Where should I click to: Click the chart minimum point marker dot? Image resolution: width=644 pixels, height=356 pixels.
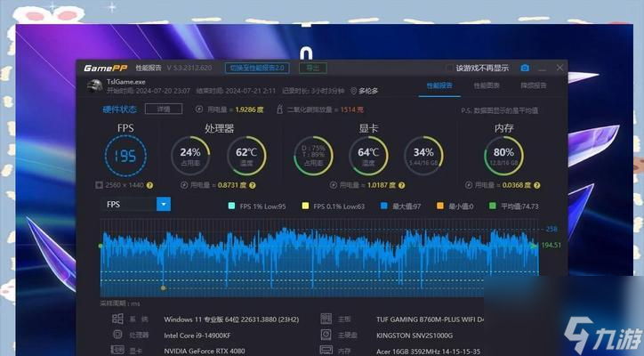[x=164, y=287]
